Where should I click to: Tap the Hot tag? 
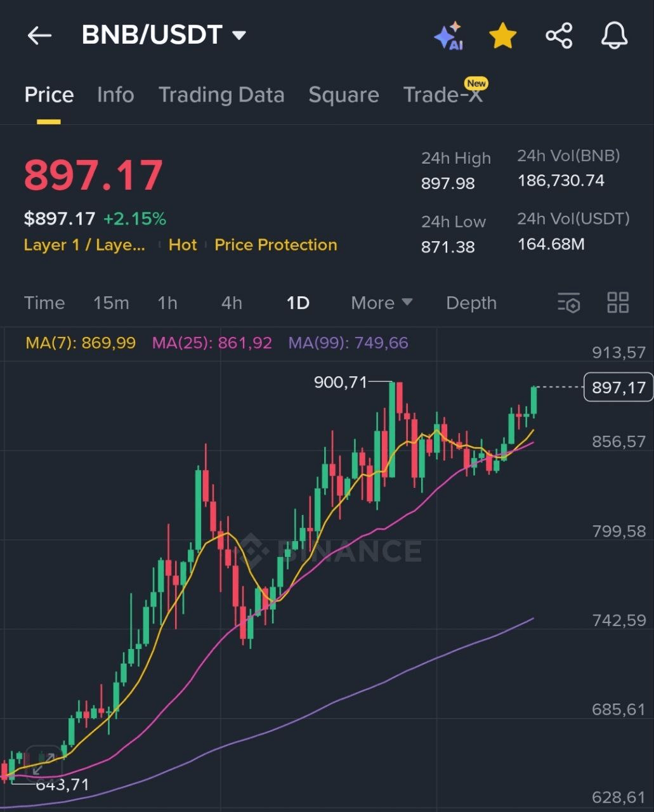(183, 245)
